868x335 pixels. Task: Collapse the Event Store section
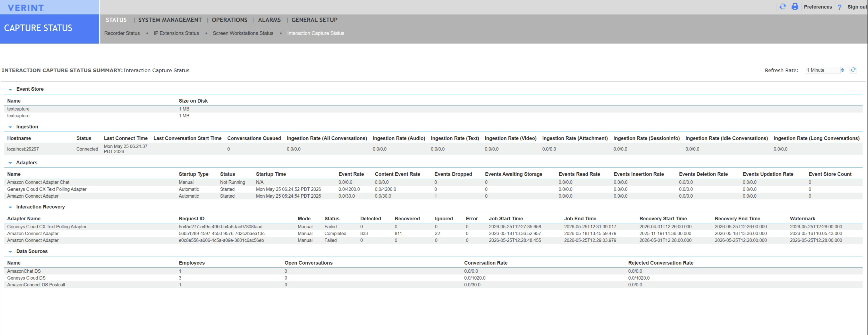coord(10,89)
